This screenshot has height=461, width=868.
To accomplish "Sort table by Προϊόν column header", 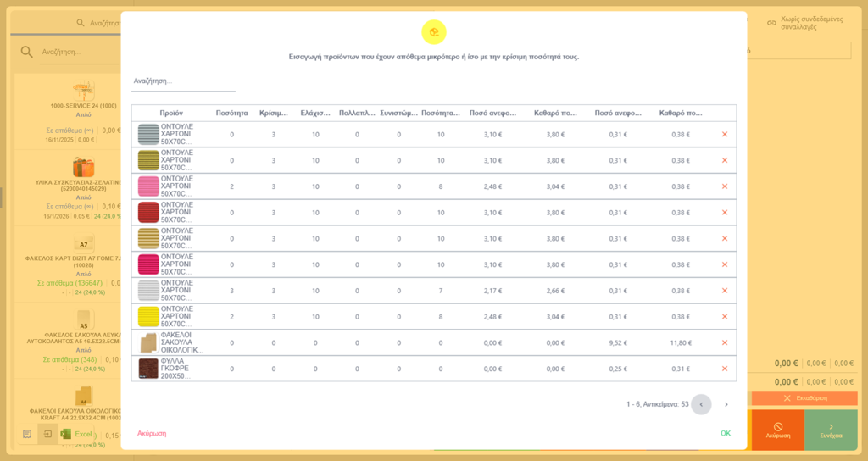I will point(171,113).
